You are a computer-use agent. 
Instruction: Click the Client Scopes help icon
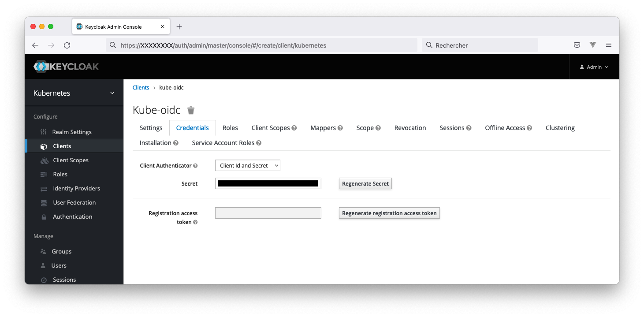(x=294, y=128)
